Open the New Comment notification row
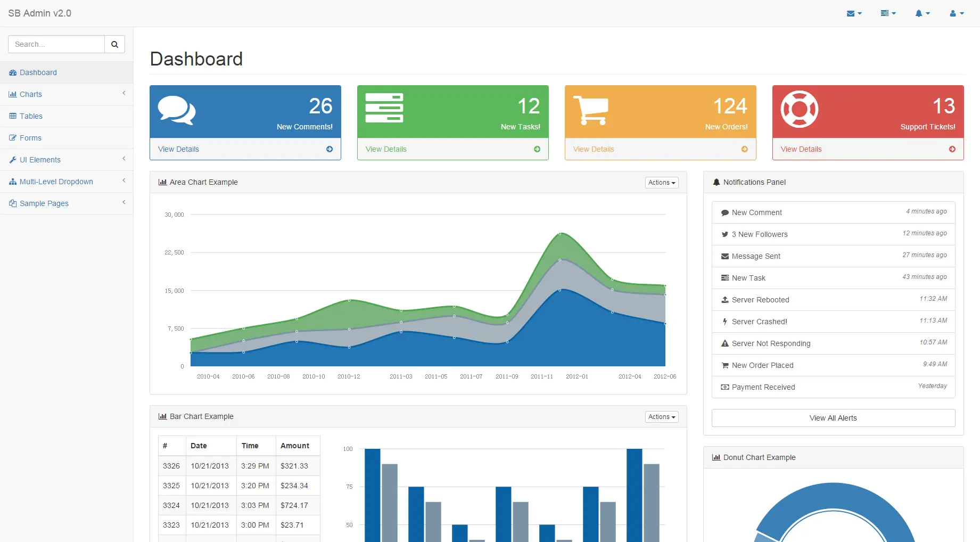980x542 pixels. click(x=833, y=212)
